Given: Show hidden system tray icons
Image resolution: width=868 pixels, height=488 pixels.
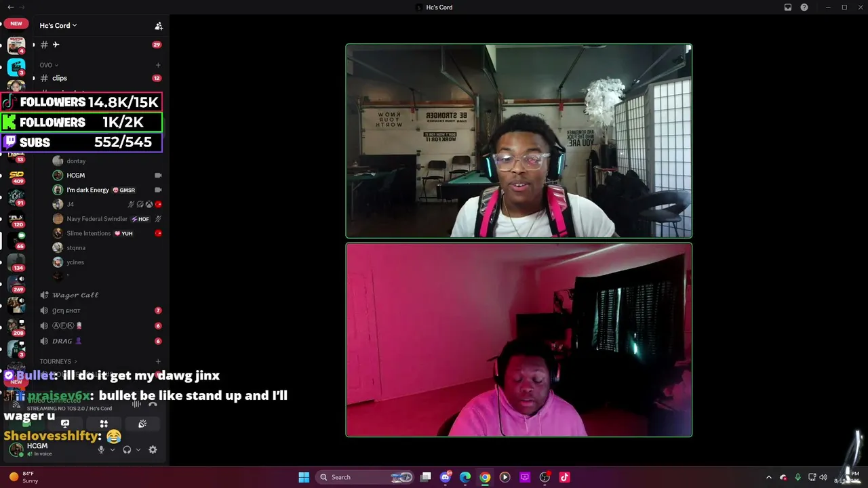Looking at the screenshot, I should 768,477.
